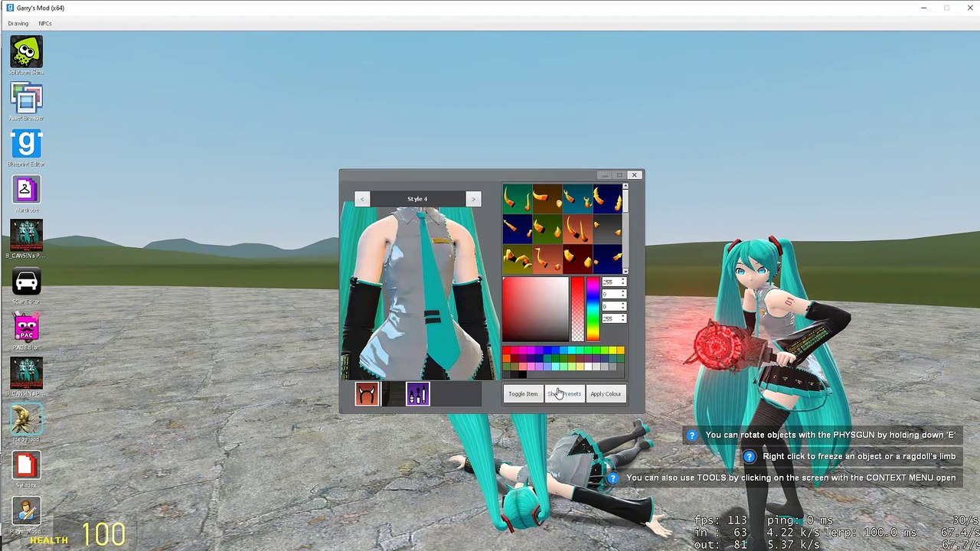Open the NPCs menu
The height and width of the screenshot is (551, 980).
45,24
